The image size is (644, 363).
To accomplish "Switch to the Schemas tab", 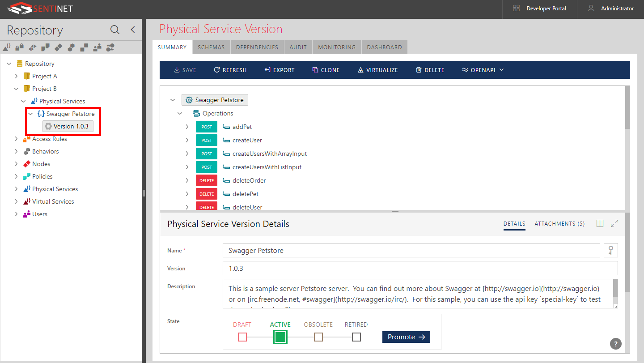I will pyautogui.click(x=211, y=47).
